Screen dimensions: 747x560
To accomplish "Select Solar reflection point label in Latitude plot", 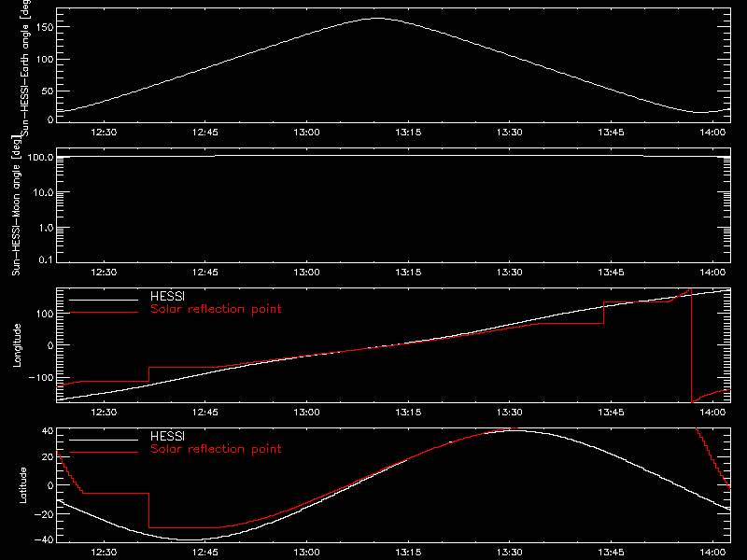I will 216,449.
